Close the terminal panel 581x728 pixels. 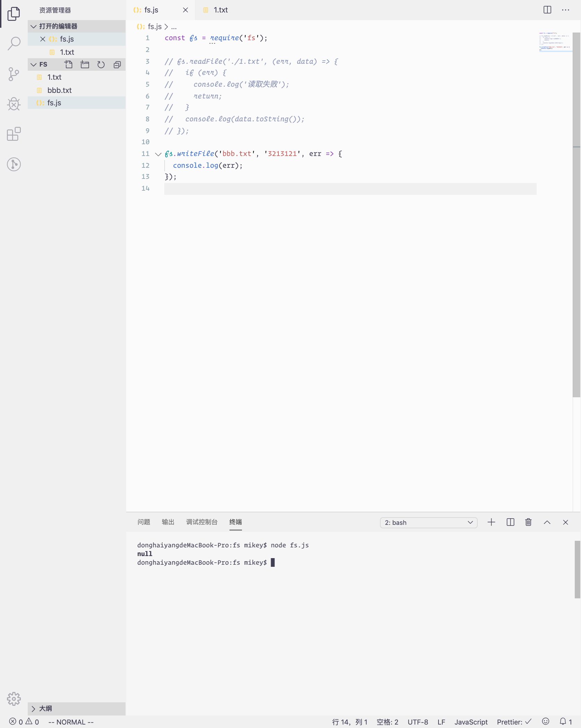tap(565, 522)
